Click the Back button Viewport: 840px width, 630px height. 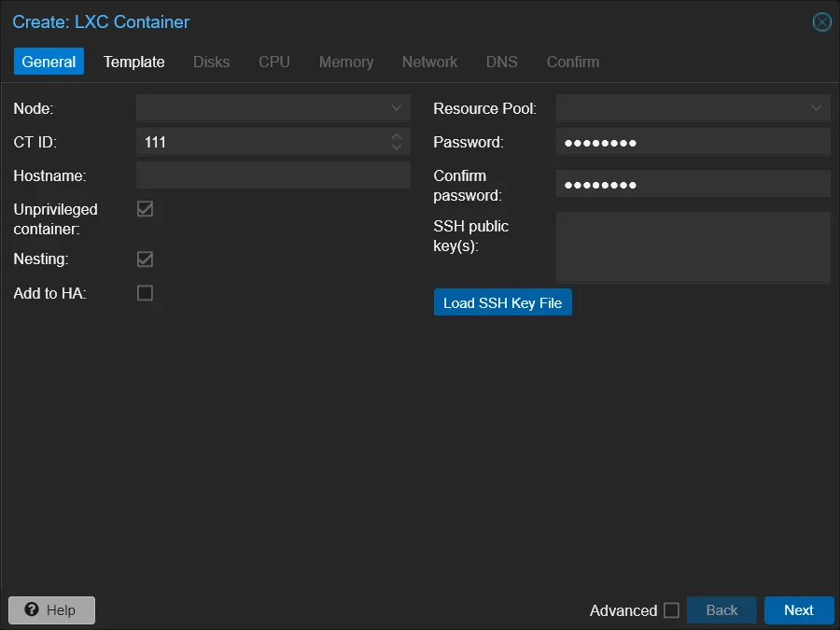pos(721,610)
